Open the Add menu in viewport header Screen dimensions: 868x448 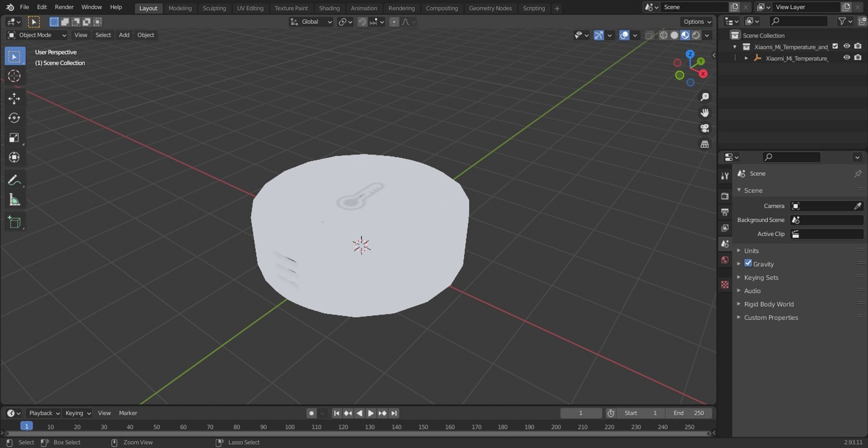124,35
